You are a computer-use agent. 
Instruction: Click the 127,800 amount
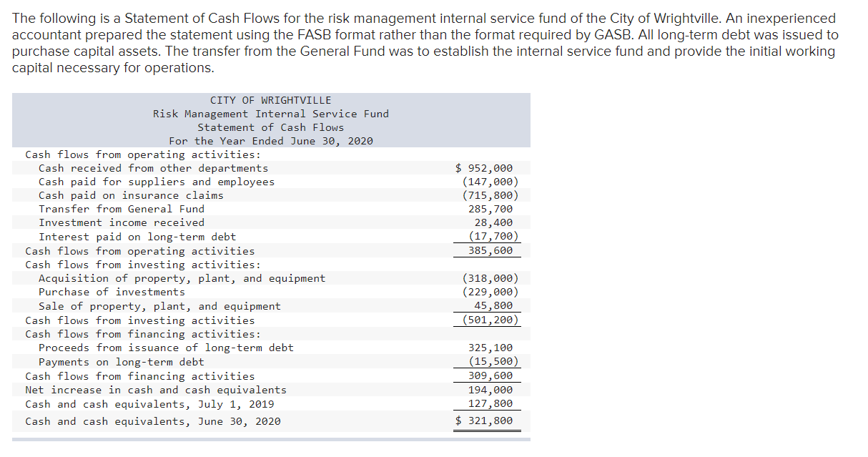tap(490, 404)
